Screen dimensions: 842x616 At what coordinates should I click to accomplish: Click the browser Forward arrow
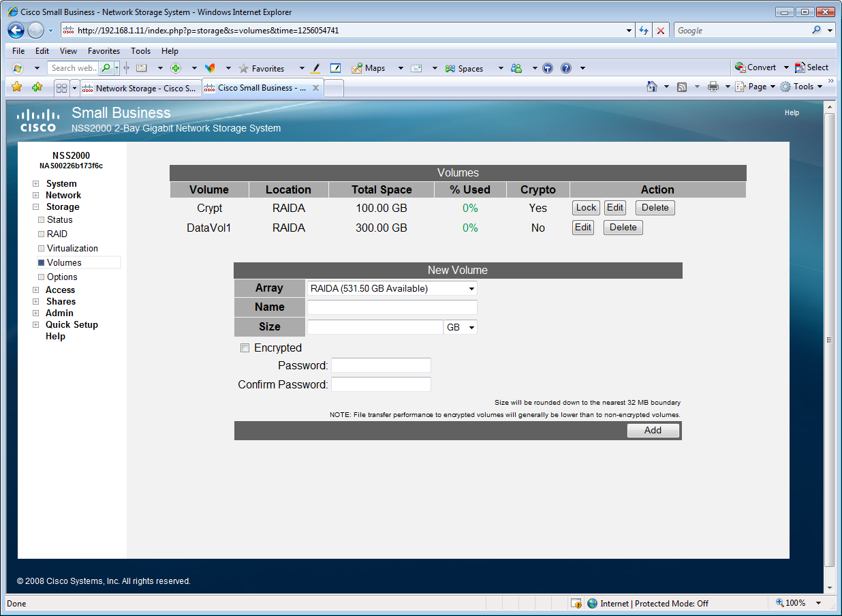click(36, 30)
